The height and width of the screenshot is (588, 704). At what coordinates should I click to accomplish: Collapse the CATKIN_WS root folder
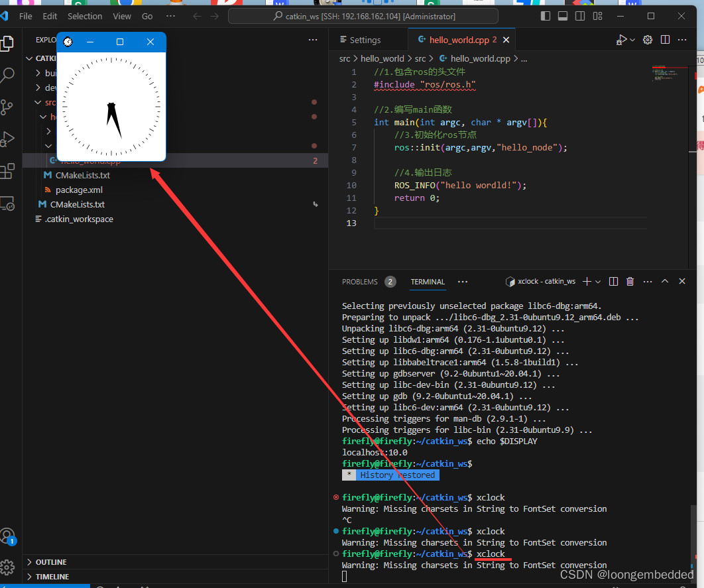[x=29, y=58]
